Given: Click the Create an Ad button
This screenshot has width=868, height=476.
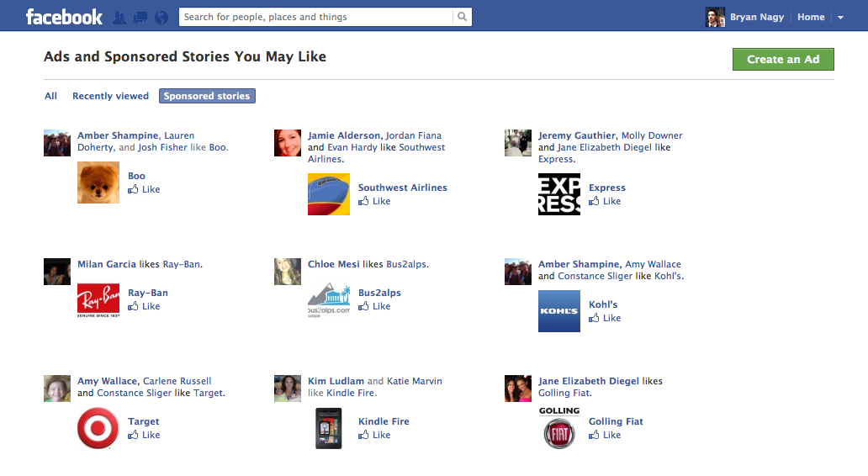Looking at the screenshot, I should 782,60.
